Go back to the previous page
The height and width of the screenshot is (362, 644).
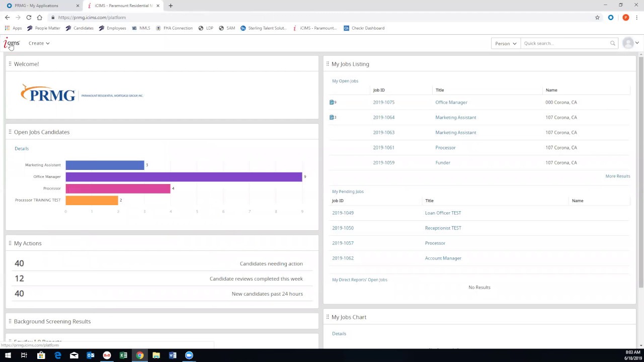[x=7, y=18]
